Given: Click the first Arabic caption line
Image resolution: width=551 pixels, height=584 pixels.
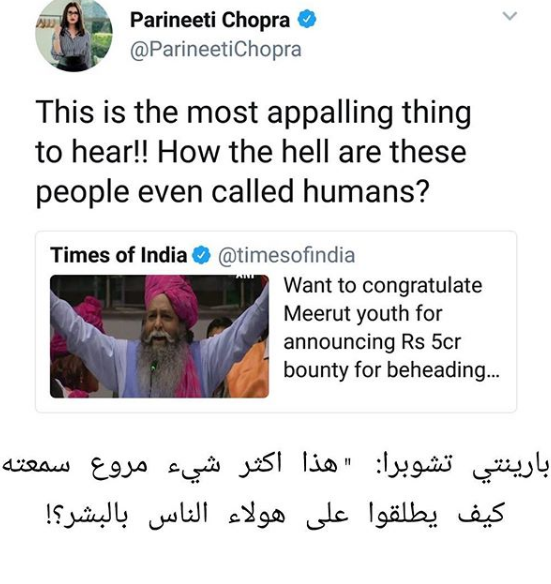Looking at the screenshot, I should [x=275, y=466].
